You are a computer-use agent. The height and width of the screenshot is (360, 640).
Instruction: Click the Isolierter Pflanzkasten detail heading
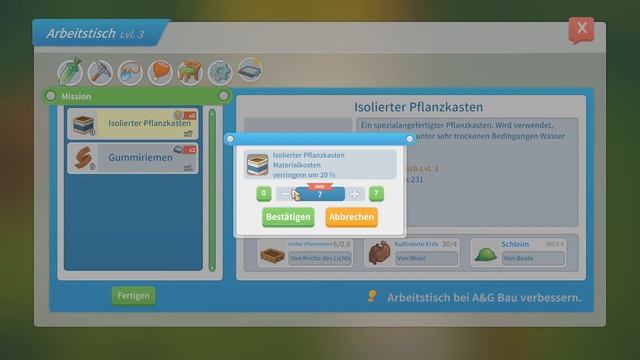point(418,107)
